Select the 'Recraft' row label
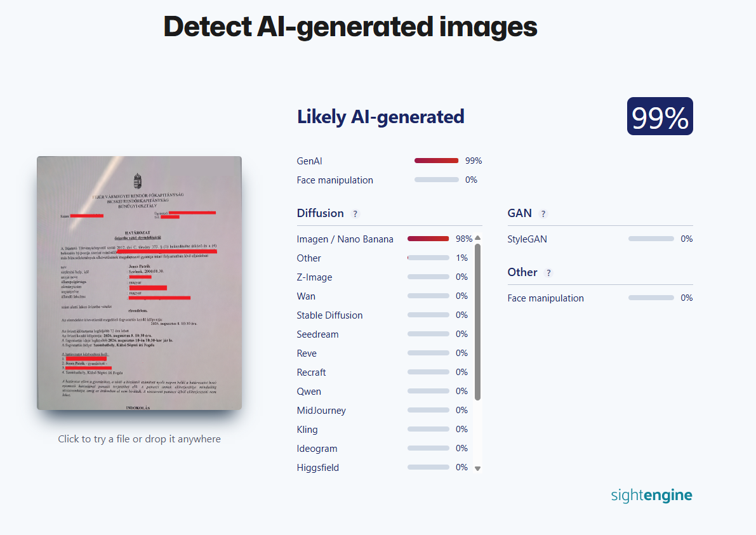This screenshot has width=756, height=535. pos(312,372)
